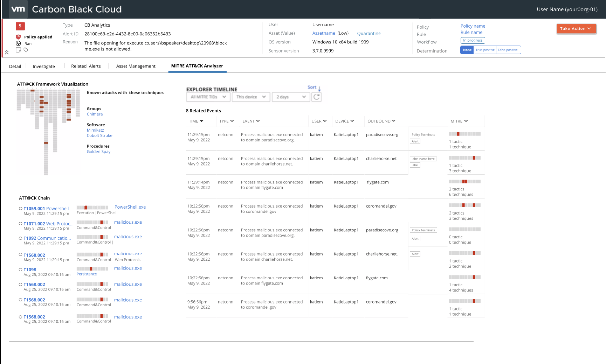
Task: Click the Quarantine link
Action: [x=369, y=33]
